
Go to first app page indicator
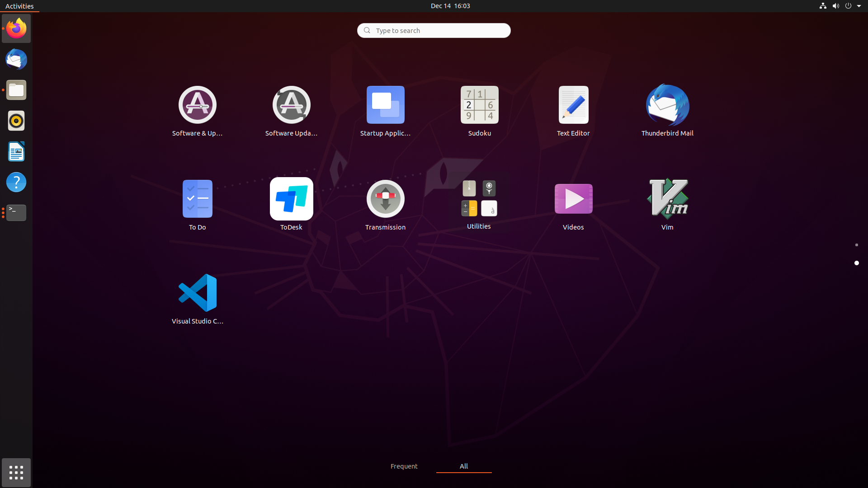pyautogui.click(x=857, y=245)
